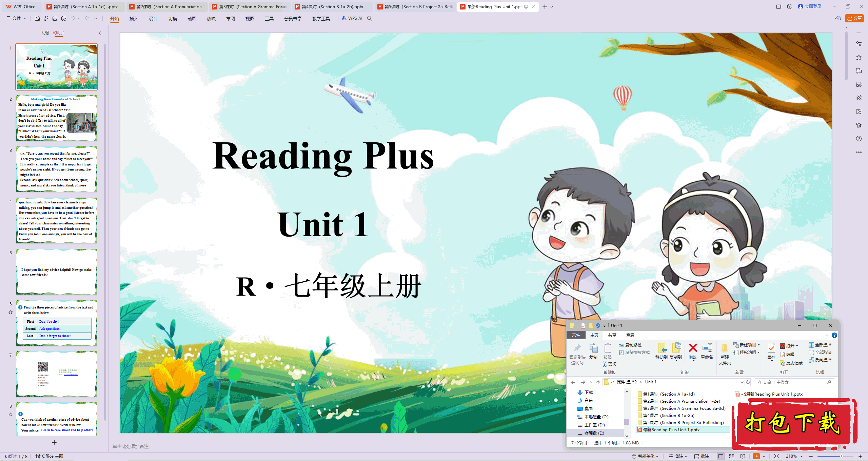The height and width of the screenshot is (461, 868).
Task: Click Explorer's up-directory arrow
Action: (x=598, y=382)
